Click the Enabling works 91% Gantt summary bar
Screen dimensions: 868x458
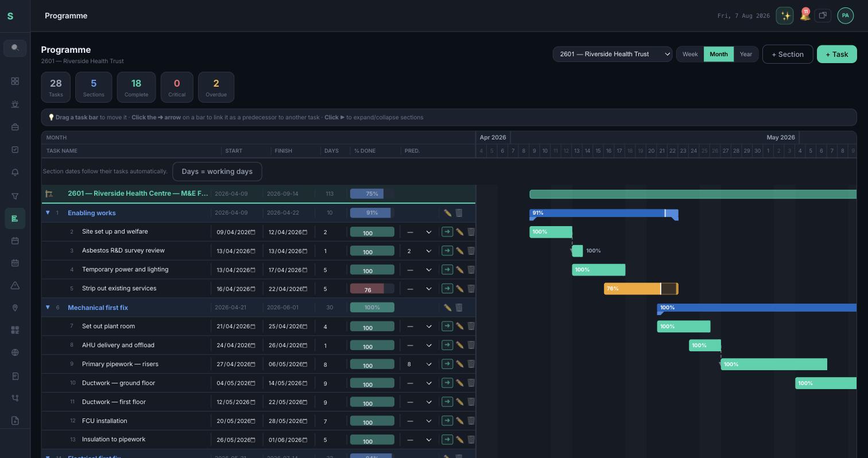tap(604, 213)
